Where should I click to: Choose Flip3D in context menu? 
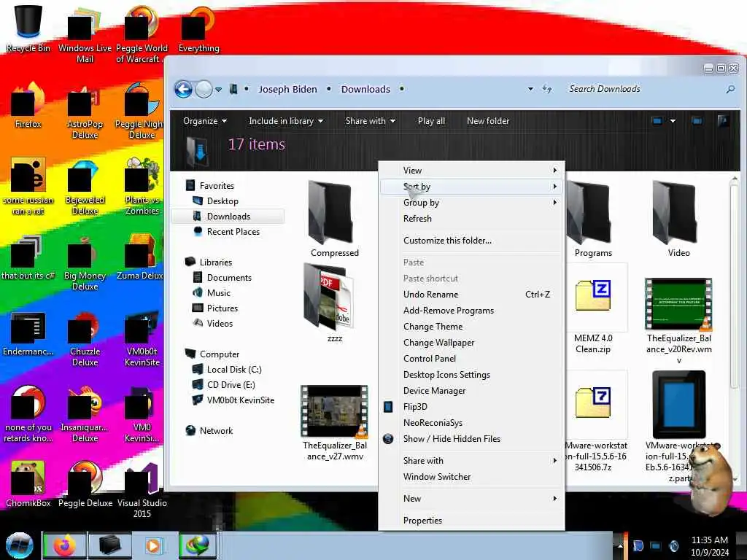(x=472, y=407)
